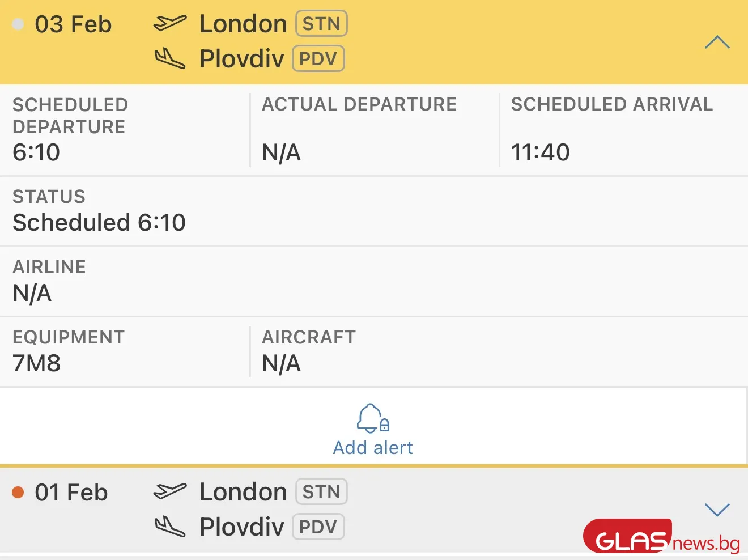Click the Add alert bell icon
748x560 pixels.
coord(372,418)
